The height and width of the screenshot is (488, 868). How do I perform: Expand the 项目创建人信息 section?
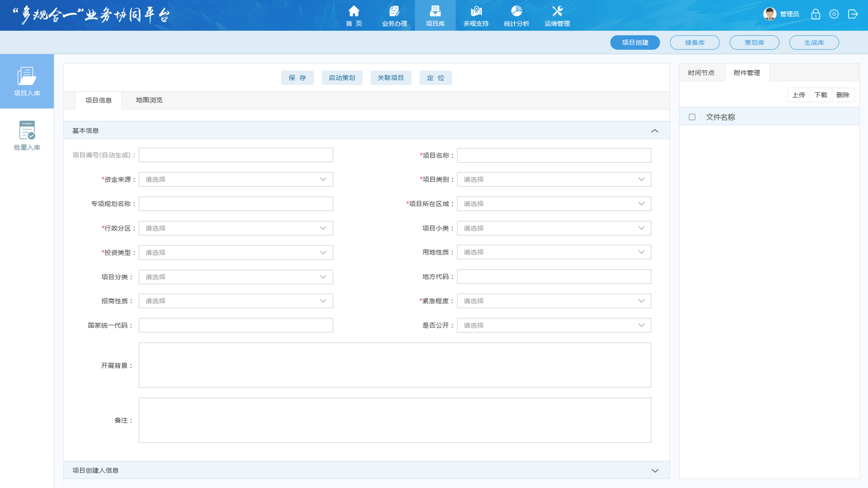tap(655, 471)
